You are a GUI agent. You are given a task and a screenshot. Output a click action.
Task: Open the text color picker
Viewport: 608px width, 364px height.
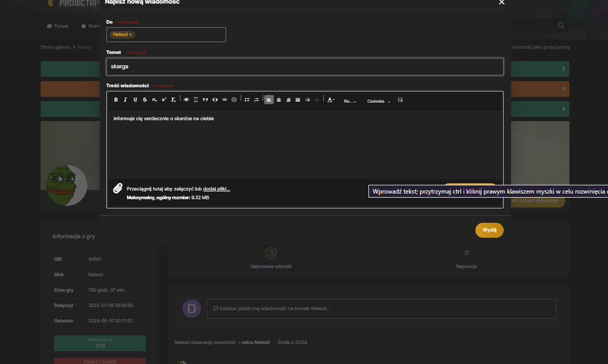click(x=330, y=100)
